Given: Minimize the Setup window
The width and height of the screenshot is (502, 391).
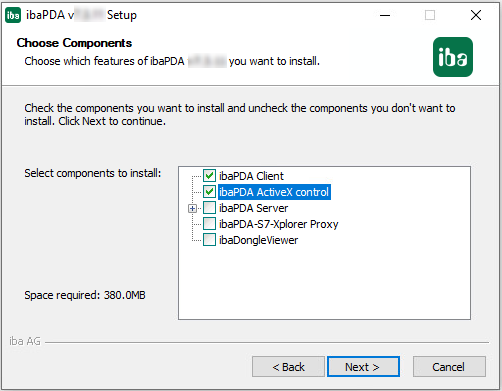Looking at the screenshot, I should (x=385, y=15).
